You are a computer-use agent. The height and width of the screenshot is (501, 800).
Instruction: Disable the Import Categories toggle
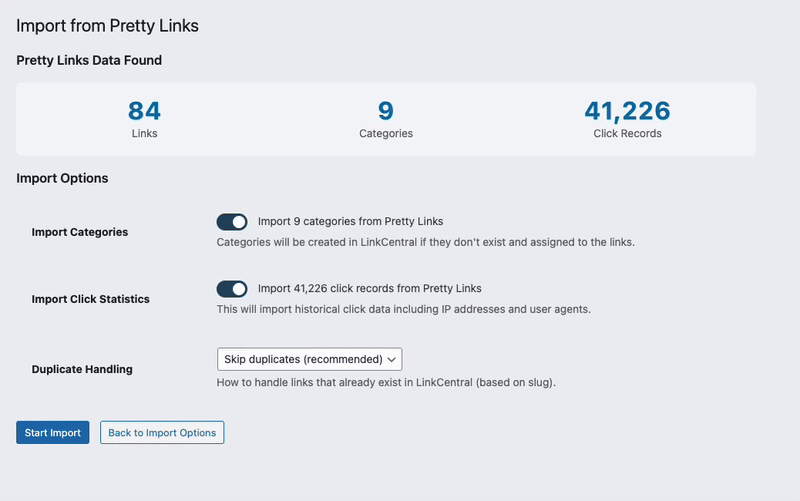[x=231, y=222]
